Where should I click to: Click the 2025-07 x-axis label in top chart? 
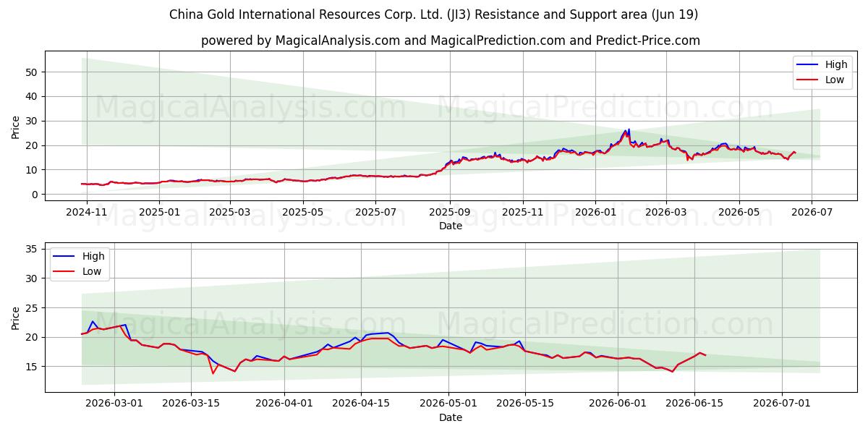click(x=375, y=213)
